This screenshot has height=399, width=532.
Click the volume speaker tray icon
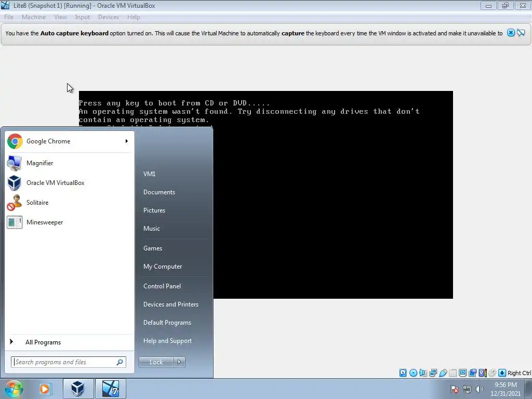479,389
